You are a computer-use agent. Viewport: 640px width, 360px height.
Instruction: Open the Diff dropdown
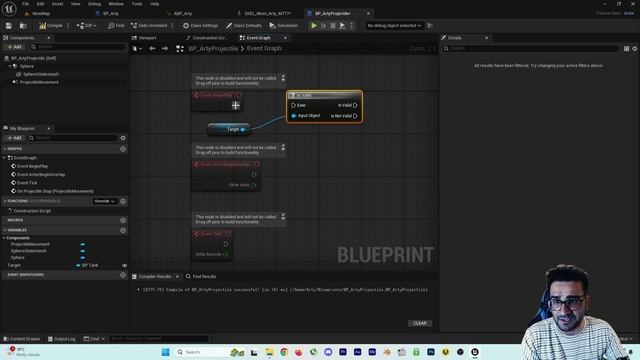(87, 26)
